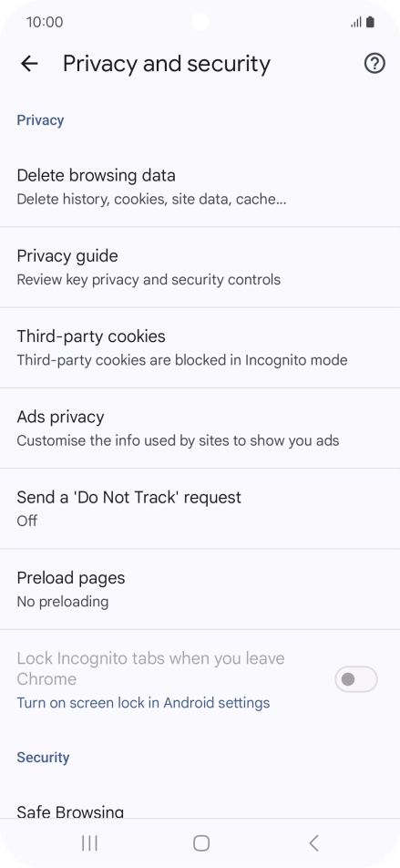Tap the Security section header
The width and height of the screenshot is (400, 868).
[x=43, y=758]
